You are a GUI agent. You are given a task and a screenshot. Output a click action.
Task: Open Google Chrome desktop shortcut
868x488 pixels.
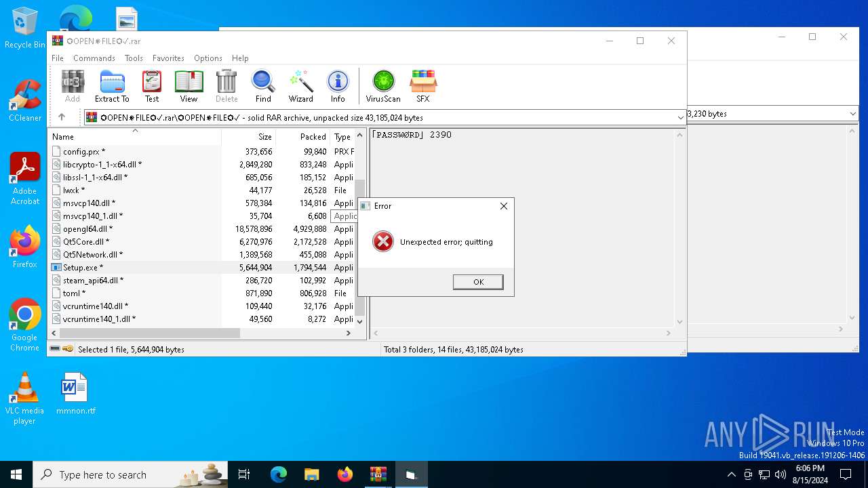tap(25, 325)
